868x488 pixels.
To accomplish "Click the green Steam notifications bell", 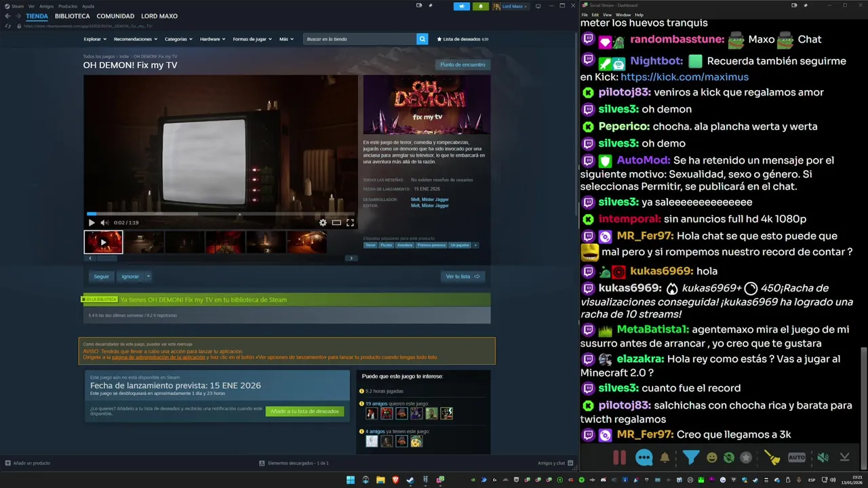I will pos(481,6).
